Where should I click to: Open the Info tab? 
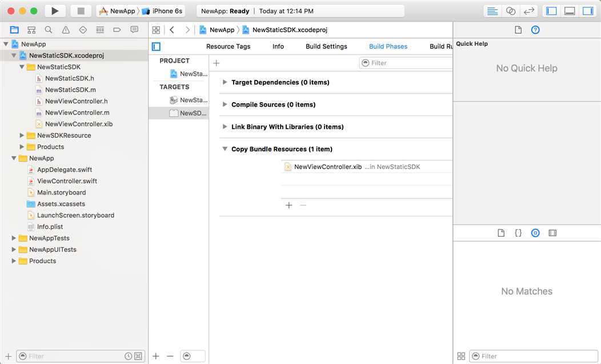tap(278, 46)
